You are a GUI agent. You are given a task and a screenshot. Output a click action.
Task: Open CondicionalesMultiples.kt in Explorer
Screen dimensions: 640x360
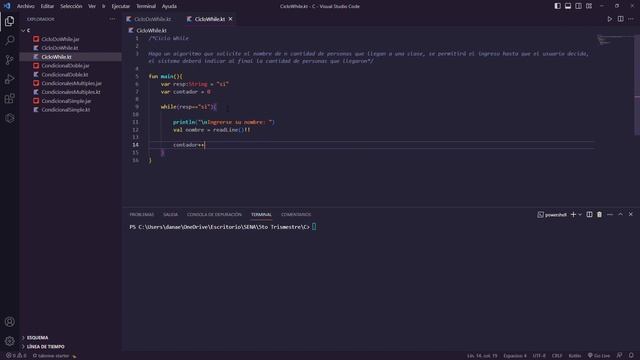(x=71, y=92)
